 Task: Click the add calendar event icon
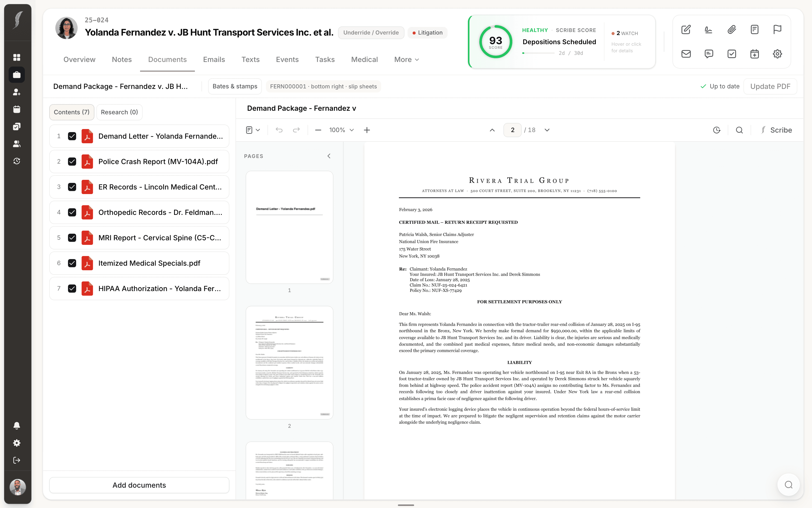754,54
